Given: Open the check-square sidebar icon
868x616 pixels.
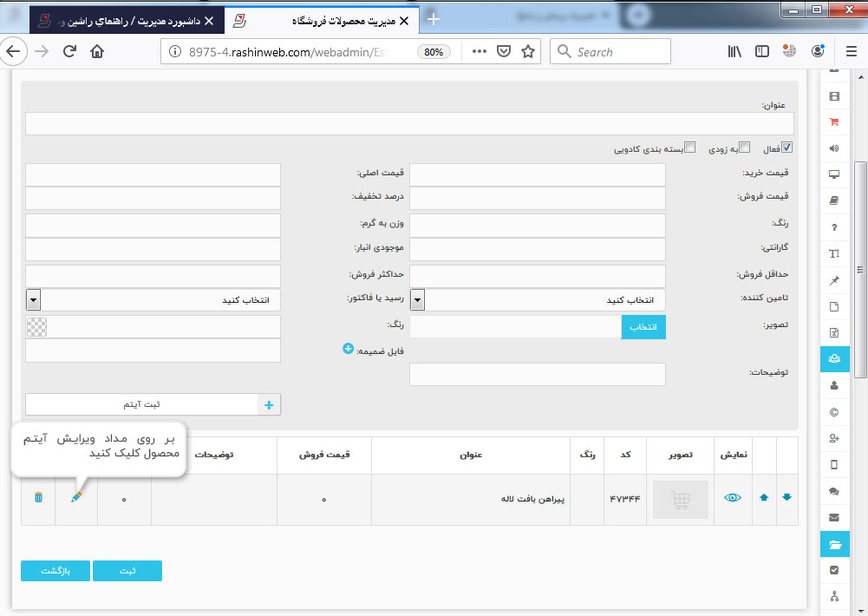Looking at the screenshot, I should [x=834, y=570].
